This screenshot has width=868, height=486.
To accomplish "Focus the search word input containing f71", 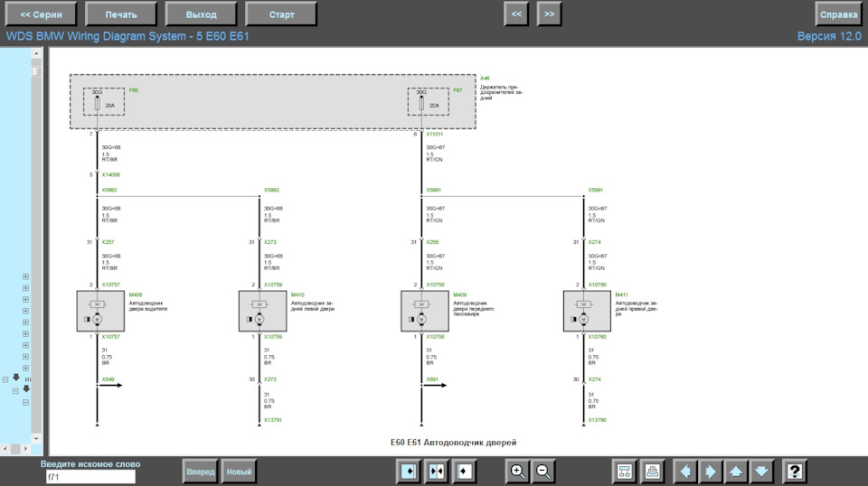I will (x=90, y=477).
